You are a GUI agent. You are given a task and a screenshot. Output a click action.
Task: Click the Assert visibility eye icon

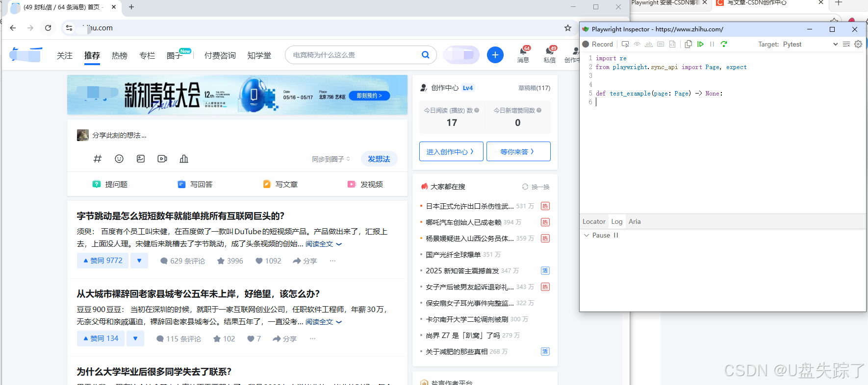637,44
